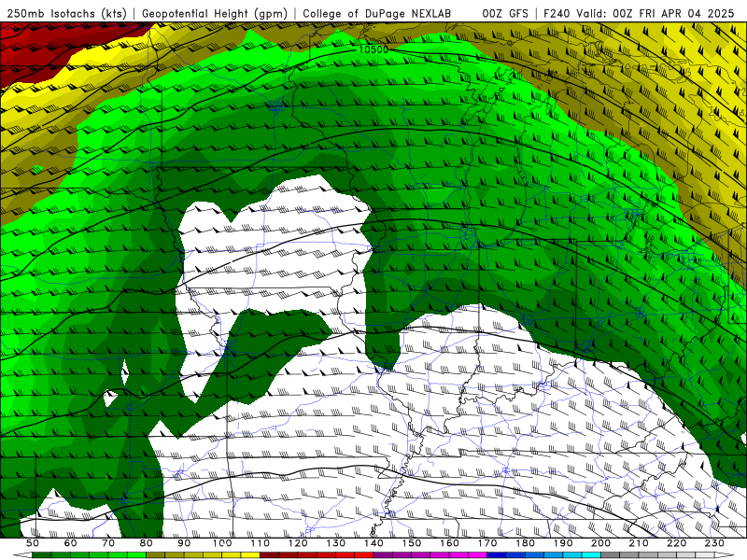
Task: Click the bright yellow swatch before 110
Action: (x=250, y=555)
